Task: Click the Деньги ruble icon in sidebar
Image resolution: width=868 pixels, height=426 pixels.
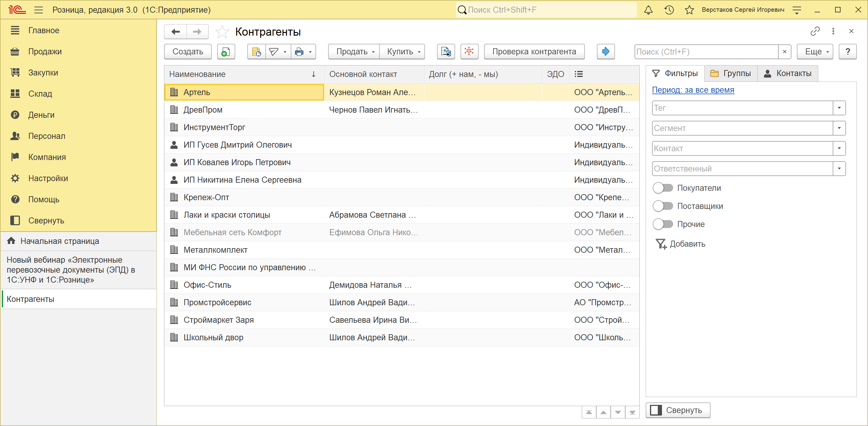Action: 15,115
